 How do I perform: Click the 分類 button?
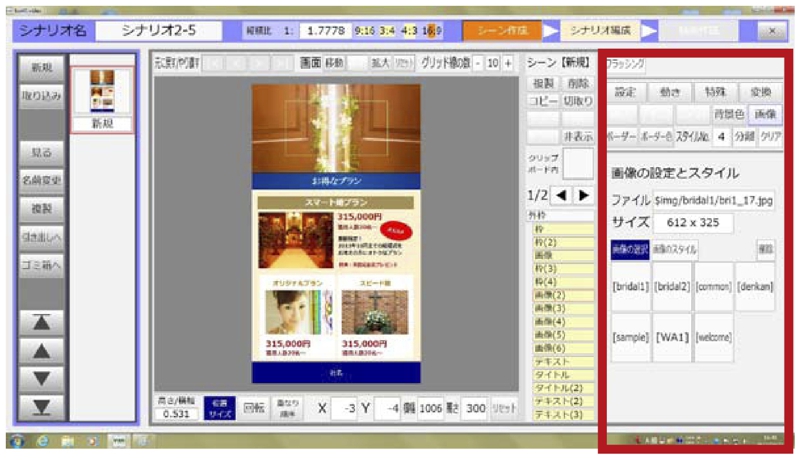(x=744, y=137)
